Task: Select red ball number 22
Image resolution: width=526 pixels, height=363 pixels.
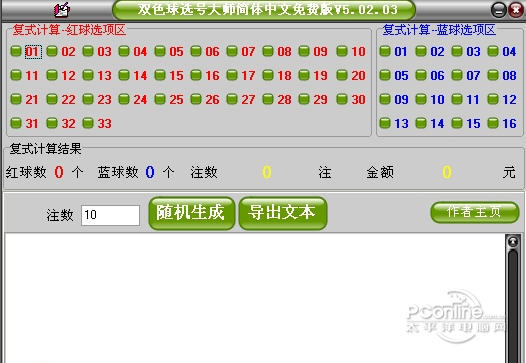Action: click(52, 99)
